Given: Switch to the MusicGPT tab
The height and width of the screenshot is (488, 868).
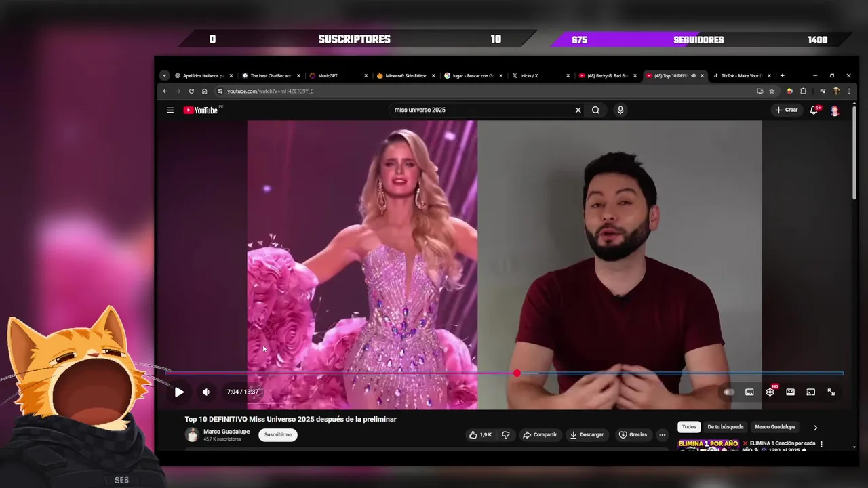Looking at the screenshot, I should pos(338,75).
